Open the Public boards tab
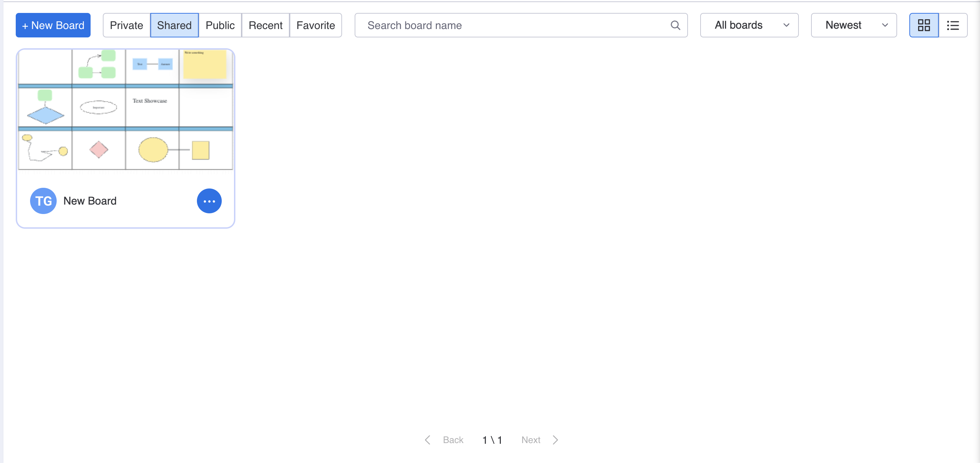The height and width of the screenshot is (463, 980). pos(220,26)
